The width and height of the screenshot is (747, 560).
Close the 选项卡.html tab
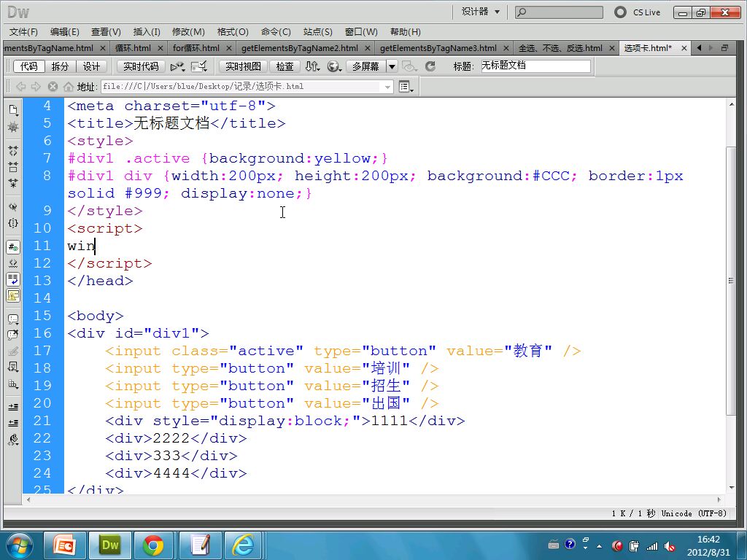684,48
